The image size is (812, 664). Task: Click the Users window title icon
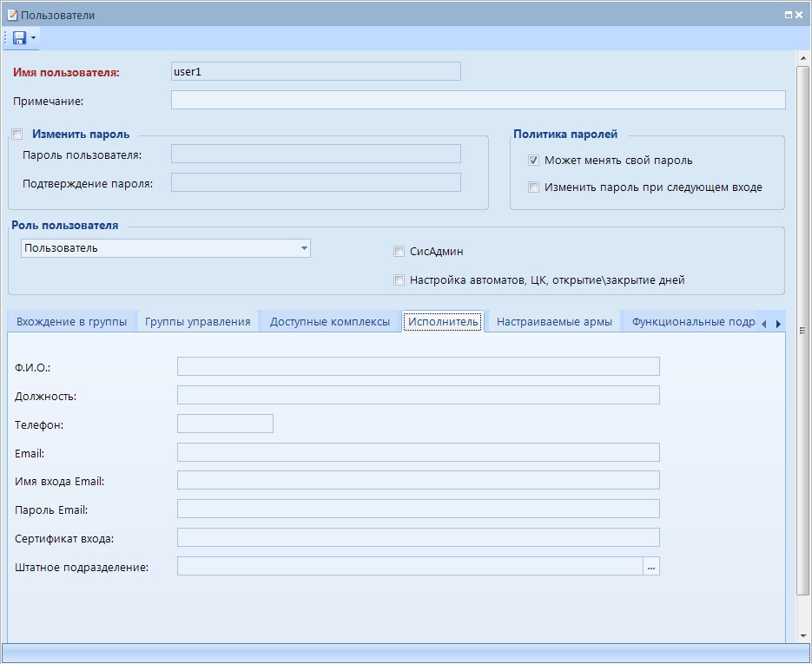pos(12,15)
